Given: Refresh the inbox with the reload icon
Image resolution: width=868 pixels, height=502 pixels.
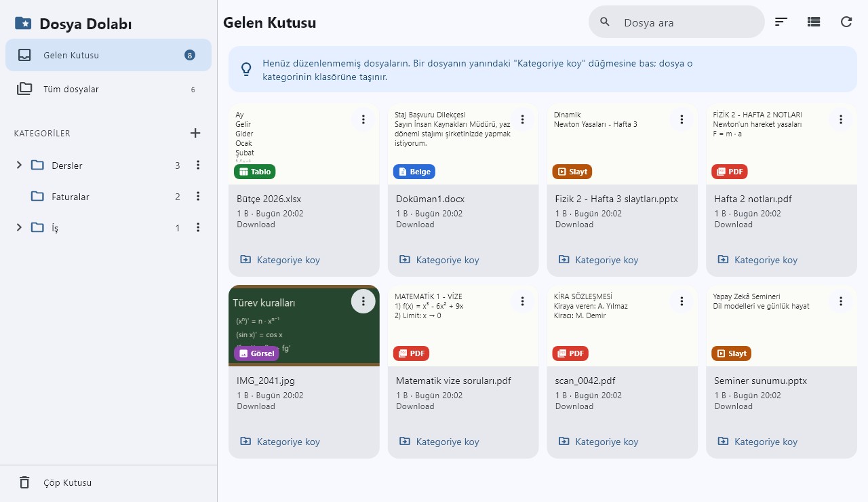Looking at the screenshot, I should click(x=846, y=22).
